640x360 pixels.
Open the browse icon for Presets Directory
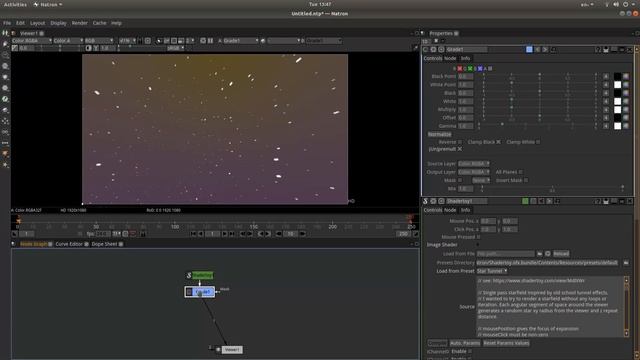tap(626, 263)
